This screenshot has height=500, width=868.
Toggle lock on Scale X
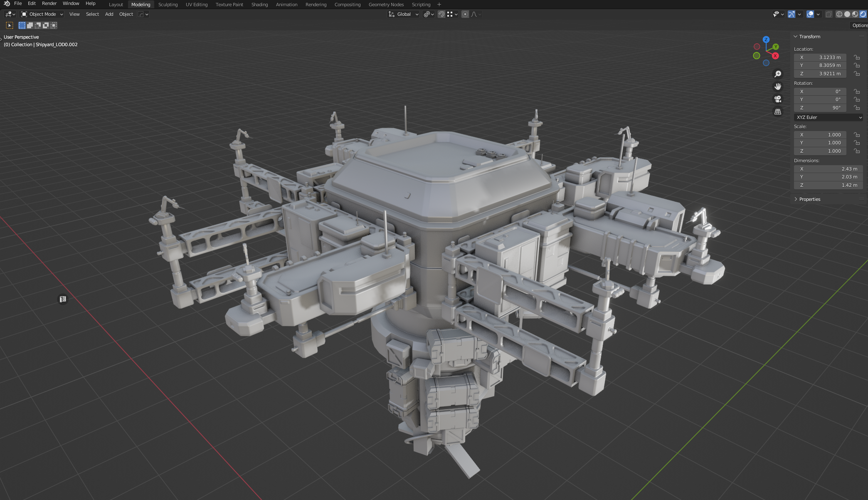pos(857,135)
